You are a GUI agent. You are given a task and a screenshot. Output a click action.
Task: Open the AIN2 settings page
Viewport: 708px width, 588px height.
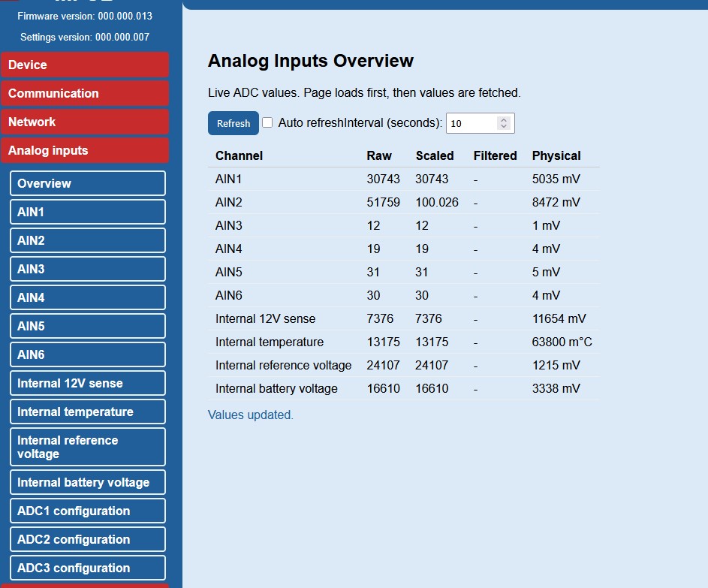tap(87, 240)
